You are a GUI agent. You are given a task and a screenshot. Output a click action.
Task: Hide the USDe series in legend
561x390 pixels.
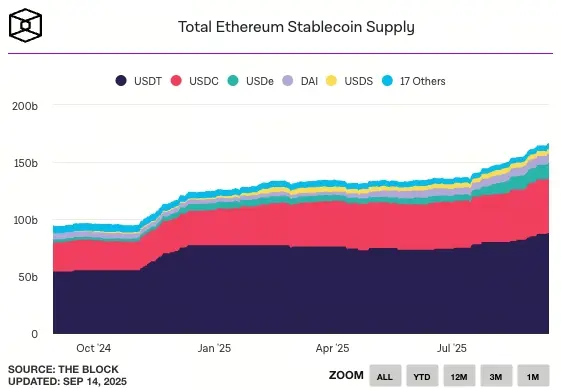coord(250,81)
